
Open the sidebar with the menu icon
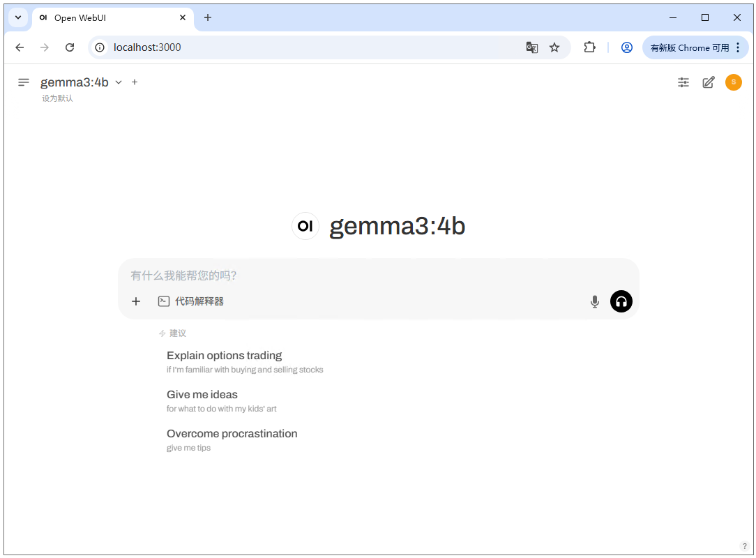tap(23, 82)
